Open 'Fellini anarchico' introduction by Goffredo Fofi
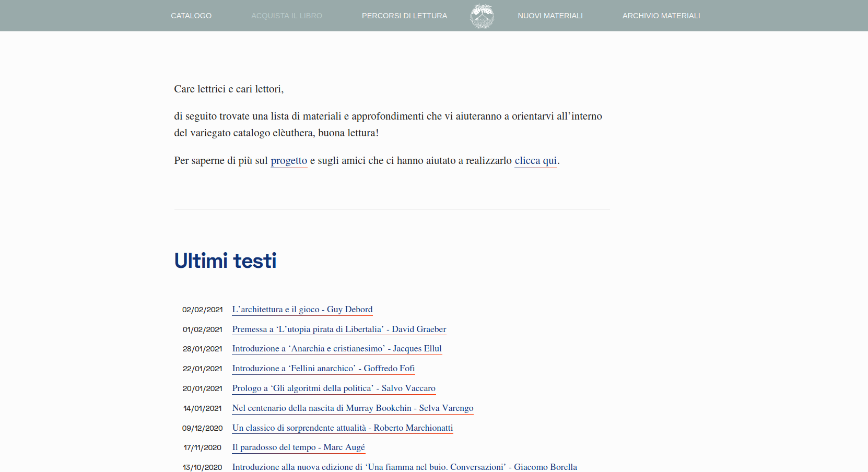Image resolution: width=868 pixels, height=472 pixels. coord(323,369)
